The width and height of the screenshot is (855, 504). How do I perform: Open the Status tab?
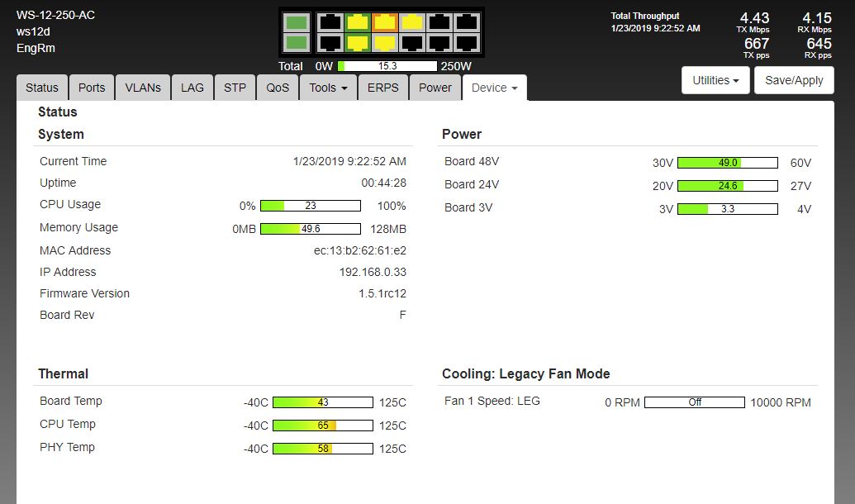coord(42,88)
